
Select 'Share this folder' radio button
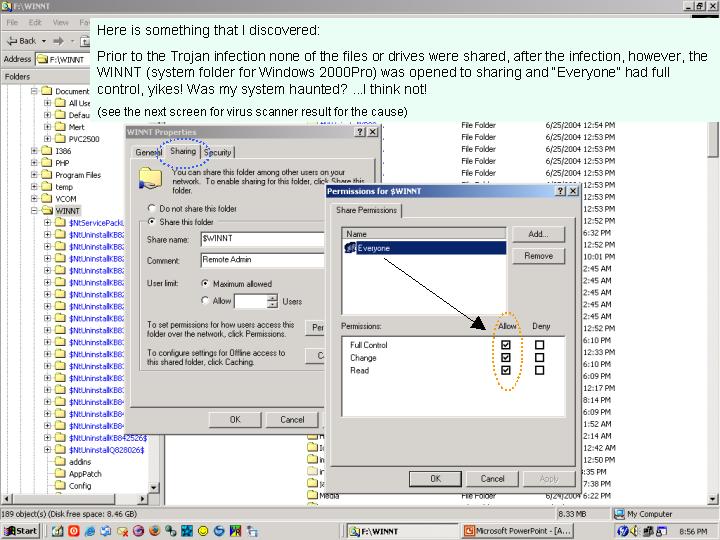pos(152,221)
